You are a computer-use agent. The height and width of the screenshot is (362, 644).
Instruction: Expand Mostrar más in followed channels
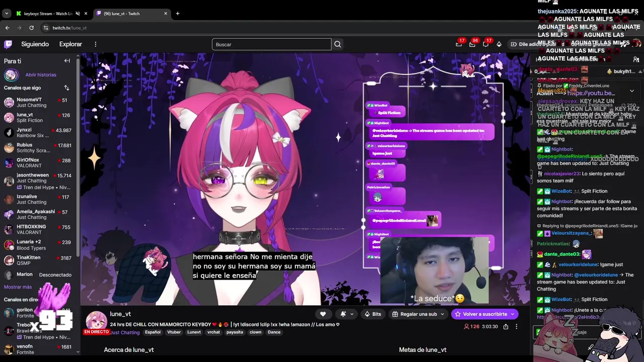[x=18, y=287]
